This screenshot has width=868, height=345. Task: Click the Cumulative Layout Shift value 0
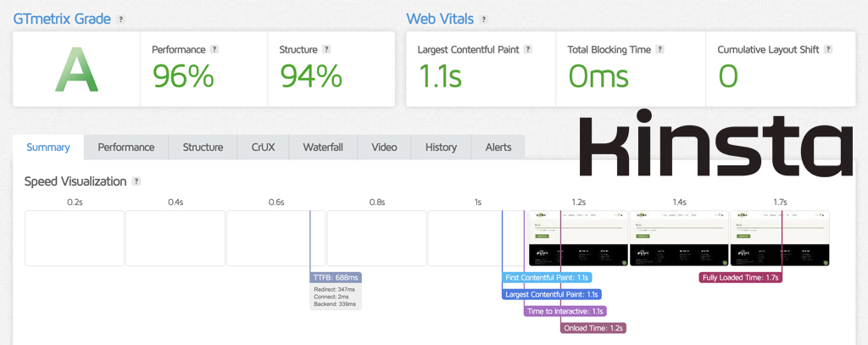pyautogui.click(x=728, y=76)
